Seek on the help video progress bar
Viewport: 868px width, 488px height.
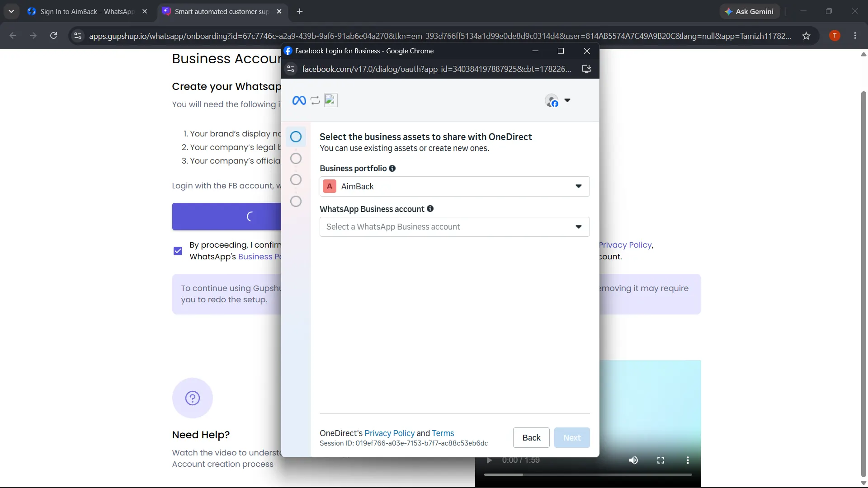tap(588, 474)
